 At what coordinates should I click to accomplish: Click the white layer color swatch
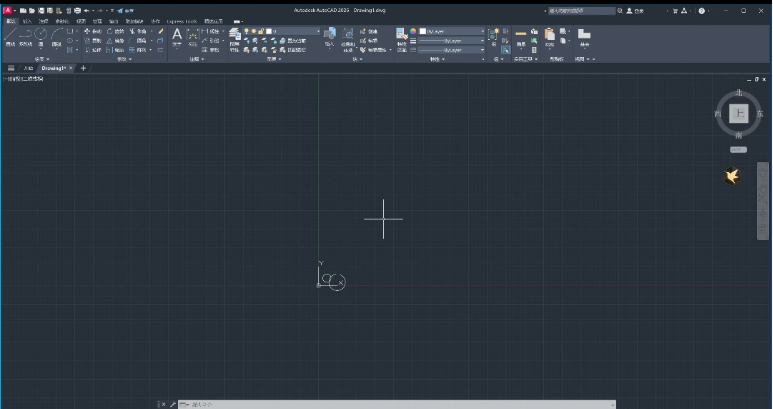pos(269,31)
